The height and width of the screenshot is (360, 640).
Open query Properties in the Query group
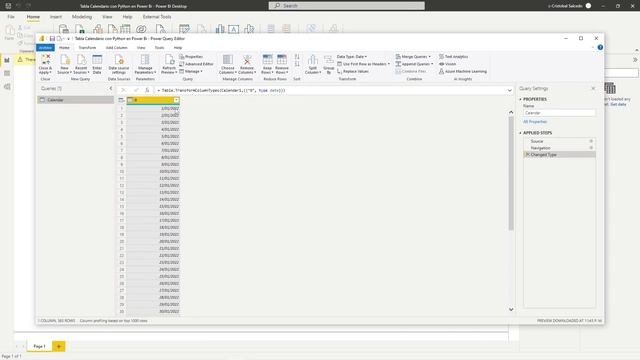click(x=191, y=57)
